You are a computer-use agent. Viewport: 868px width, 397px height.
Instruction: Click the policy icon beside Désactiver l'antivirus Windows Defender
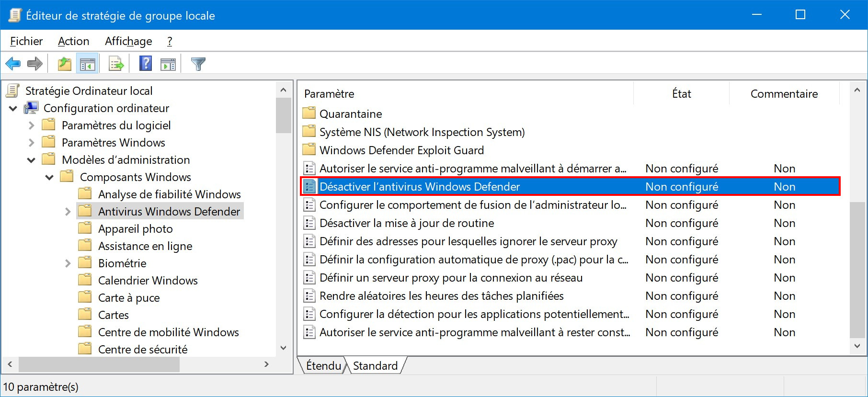(309, 186)
